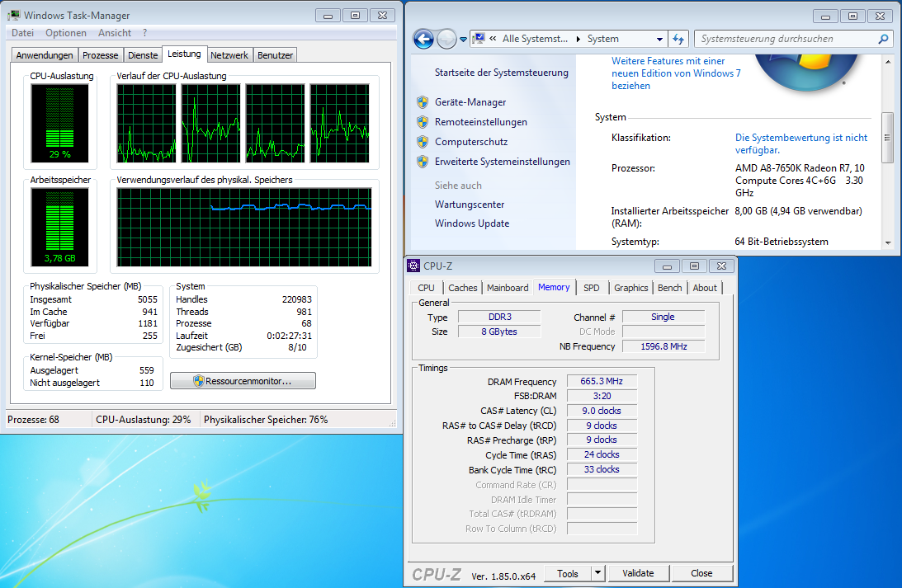Open recent pages dropdown beside forward arrow
Screen dimensions: 902x588
463,40
